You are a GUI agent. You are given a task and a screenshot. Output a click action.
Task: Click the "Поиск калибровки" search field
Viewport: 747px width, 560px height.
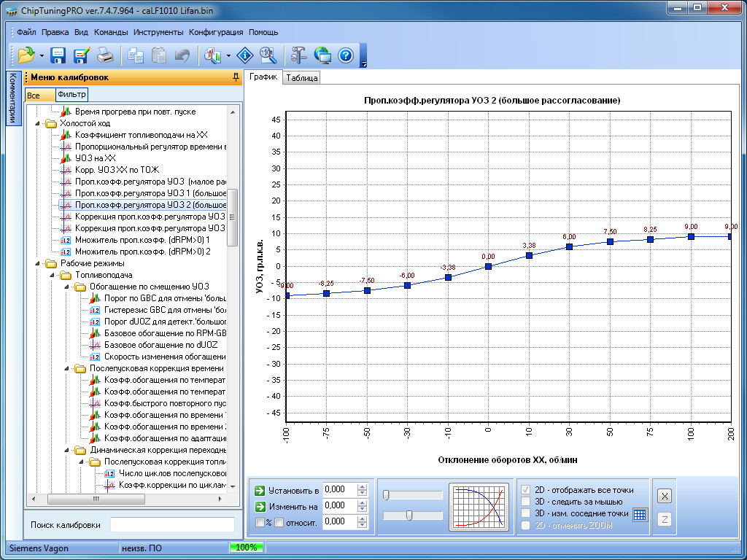172,524
